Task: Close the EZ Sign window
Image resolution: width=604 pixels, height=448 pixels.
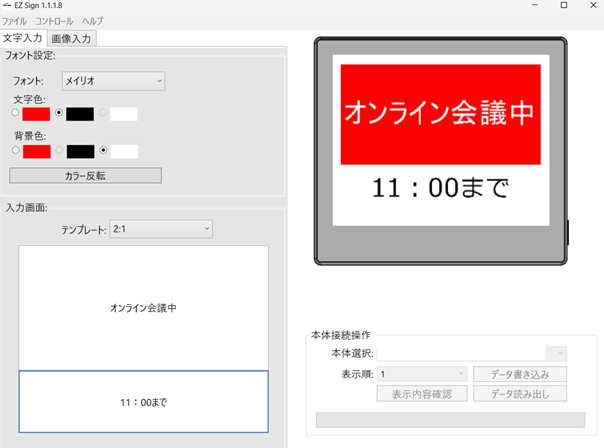Action: pyautogui.click(x=593, y=5)
